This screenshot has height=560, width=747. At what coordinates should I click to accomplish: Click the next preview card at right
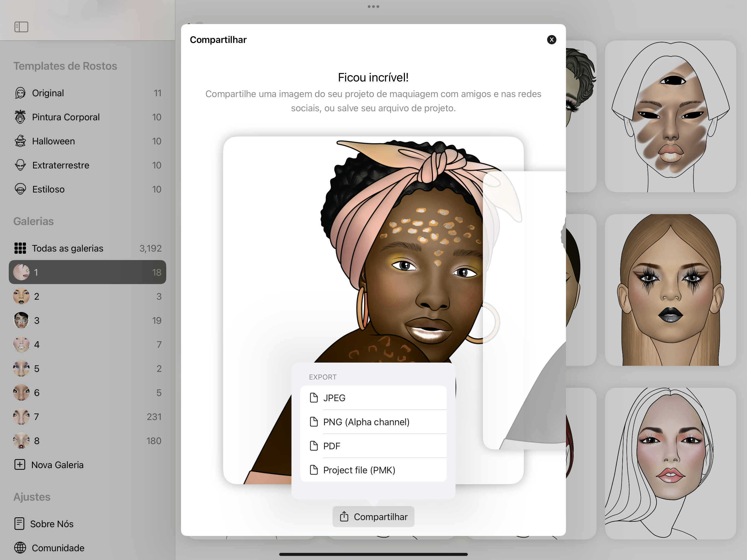(524, 310)
